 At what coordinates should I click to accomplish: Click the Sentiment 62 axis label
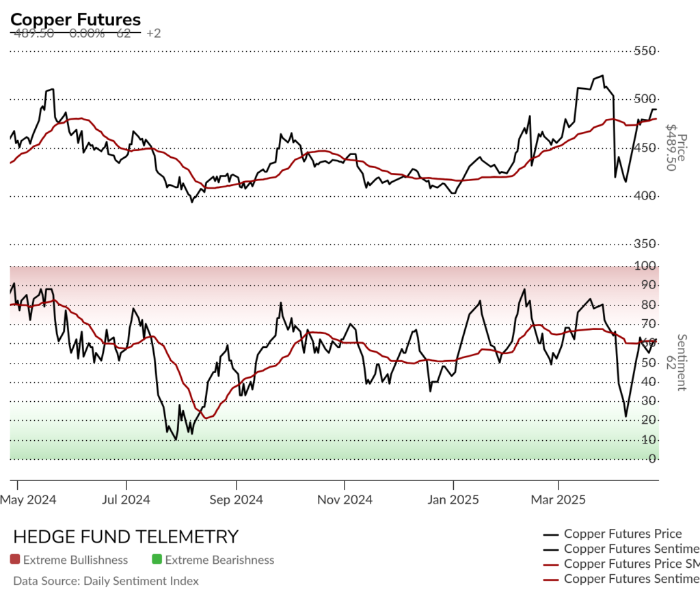pos(676,362)
